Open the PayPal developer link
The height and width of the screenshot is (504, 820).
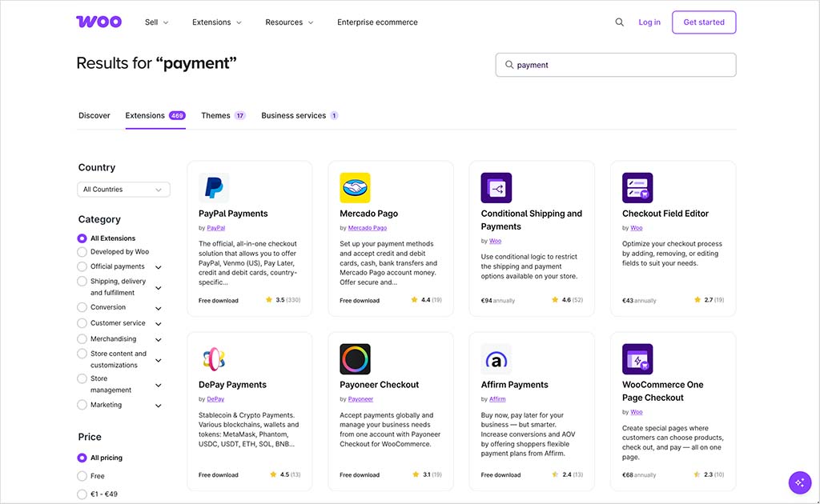(216, 228)
